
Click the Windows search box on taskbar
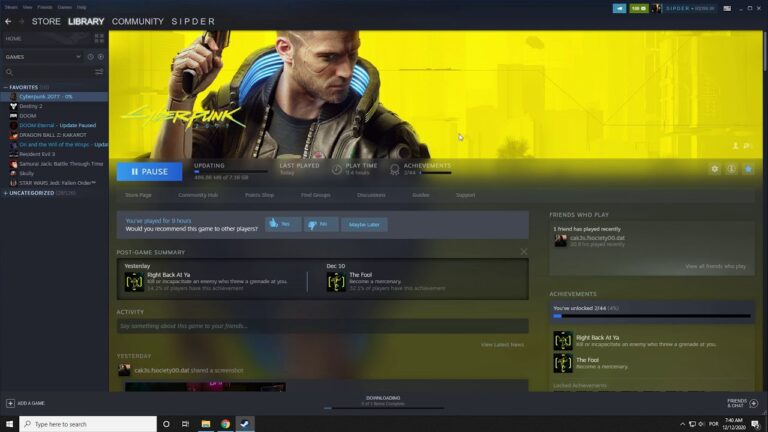[88, 424]
